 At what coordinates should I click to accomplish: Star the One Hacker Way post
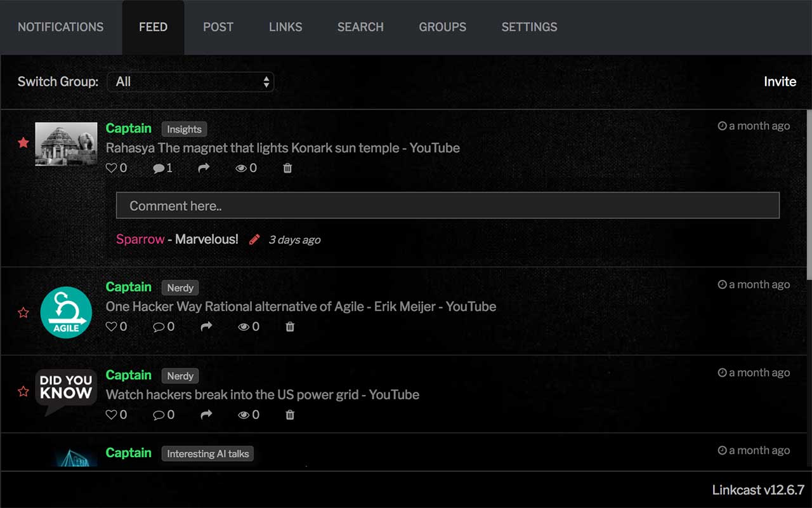point(23,312)
